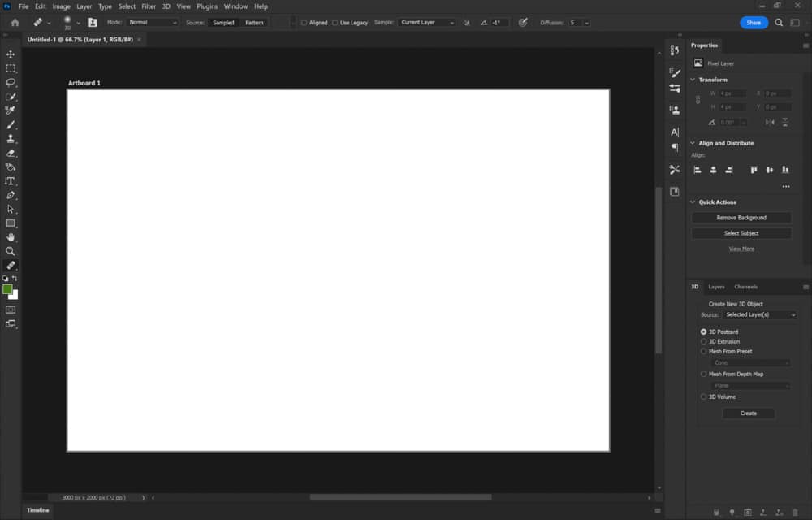Select the Path Selection arrow tool
This screenshot has height=520, width=812.
(11, 210)
